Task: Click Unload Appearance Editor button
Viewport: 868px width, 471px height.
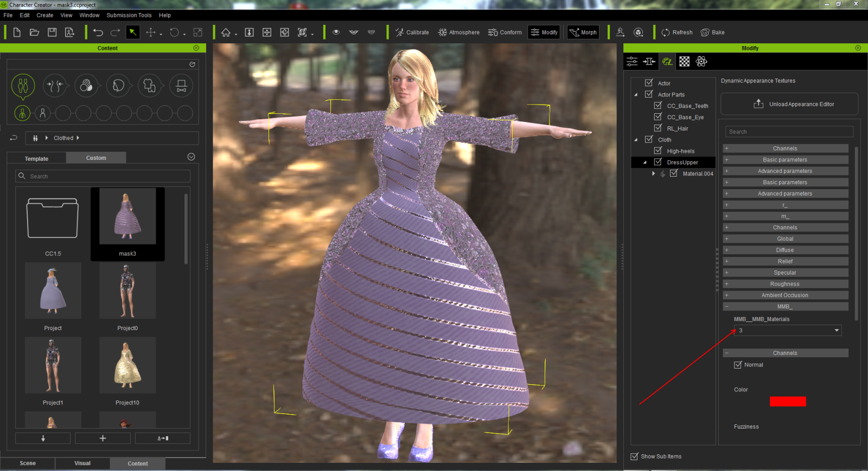Action: pos(789,104)
